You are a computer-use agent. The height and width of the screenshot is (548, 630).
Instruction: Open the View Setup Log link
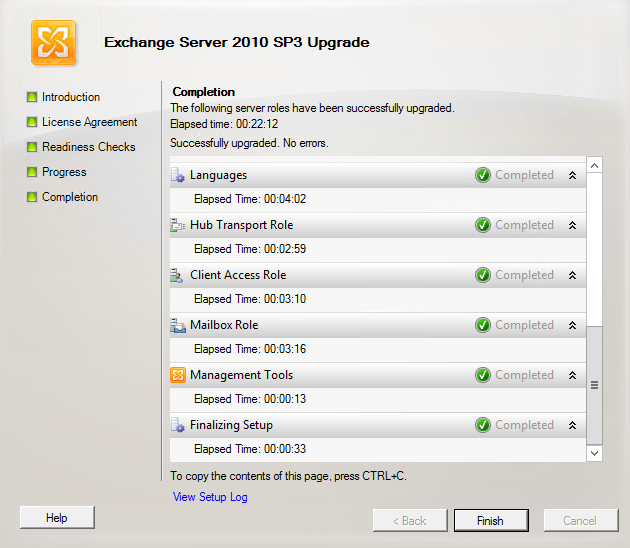click(210, 497)
